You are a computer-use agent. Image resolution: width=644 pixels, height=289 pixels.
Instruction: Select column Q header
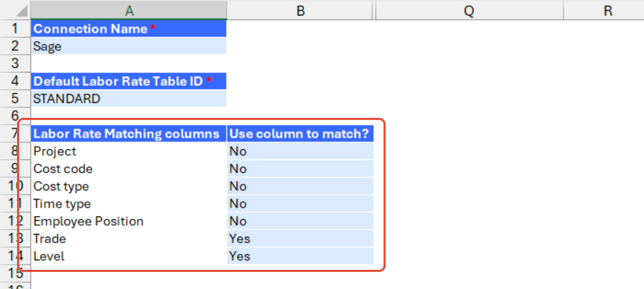[x=469, y=10]
